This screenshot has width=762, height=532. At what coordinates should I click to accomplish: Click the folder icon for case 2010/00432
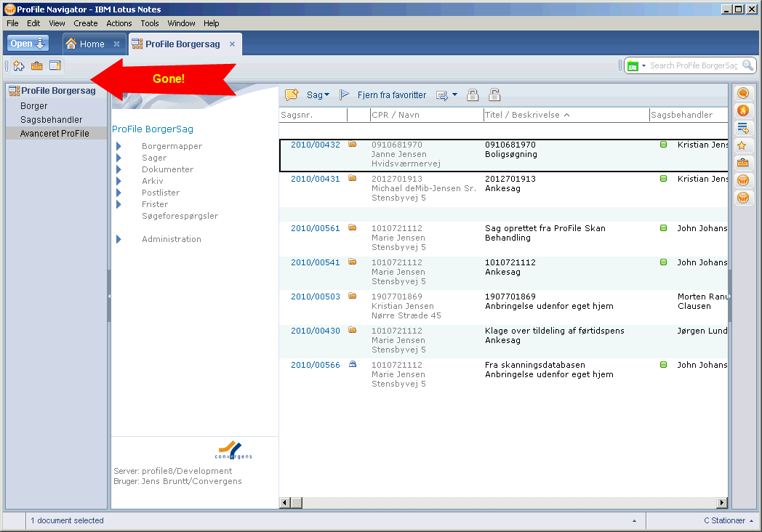click(353, 145)
